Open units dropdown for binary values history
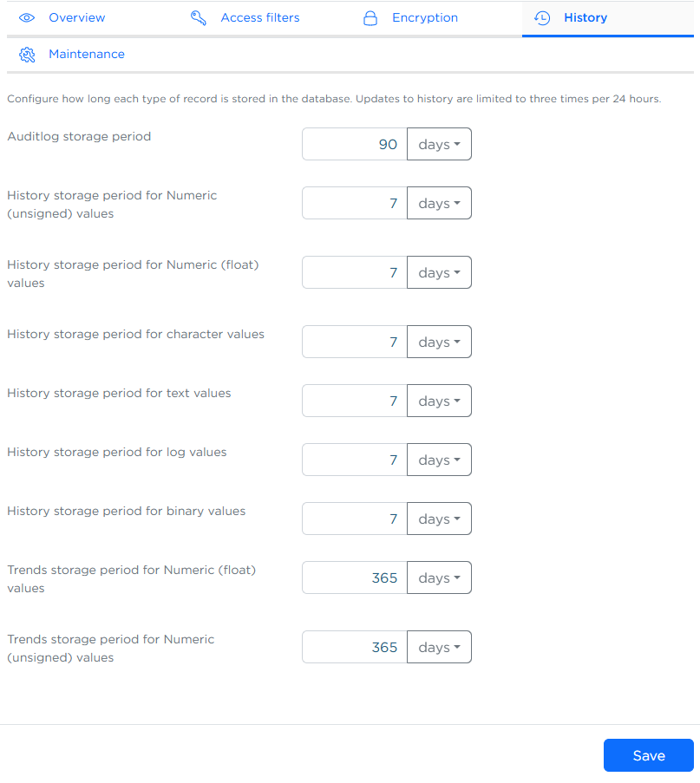This screenshot has width=700, height=783. click(439, 519)
